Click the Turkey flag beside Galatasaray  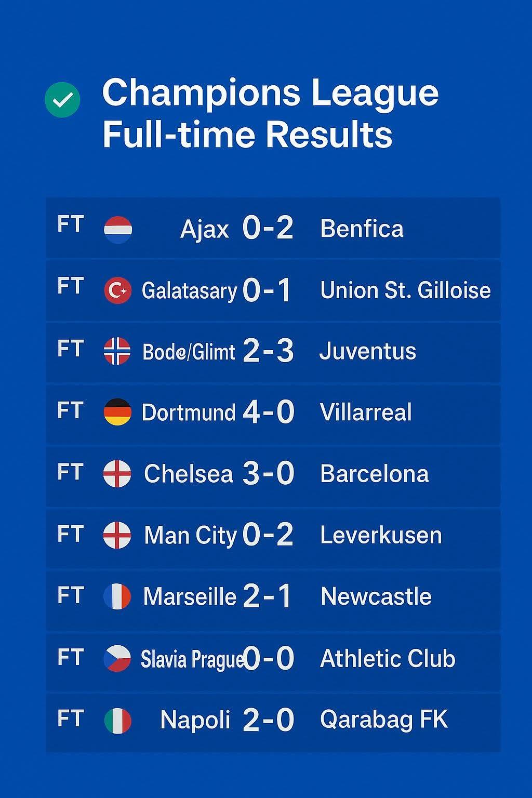(x=117, y=290)
